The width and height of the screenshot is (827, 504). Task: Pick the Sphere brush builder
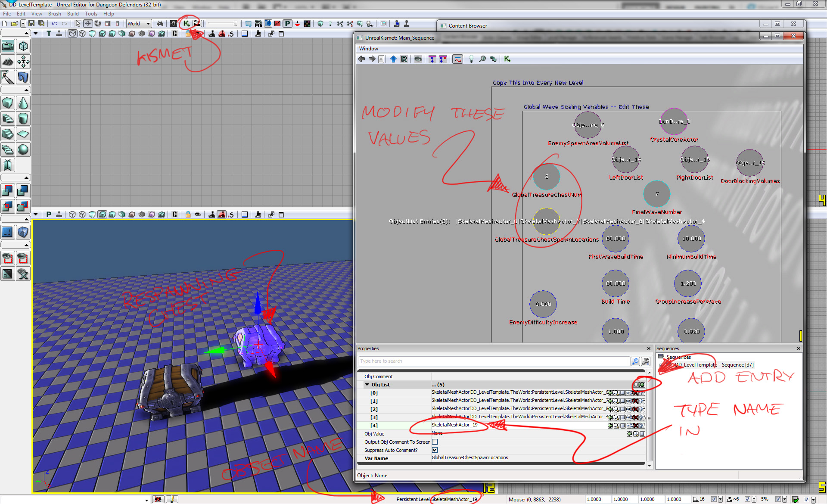pyautogui.click(x=23, y=149)
